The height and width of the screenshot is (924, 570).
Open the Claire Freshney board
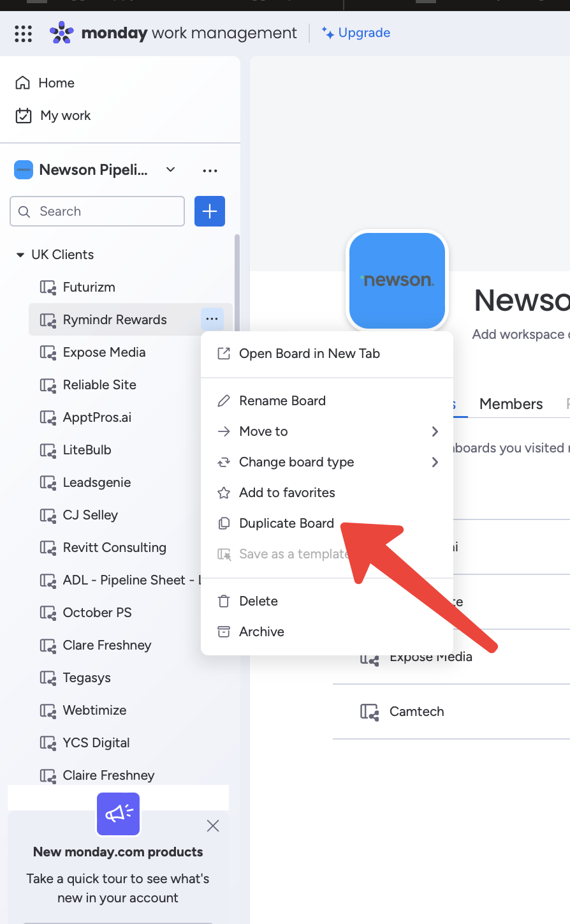[x=108, y=775]
